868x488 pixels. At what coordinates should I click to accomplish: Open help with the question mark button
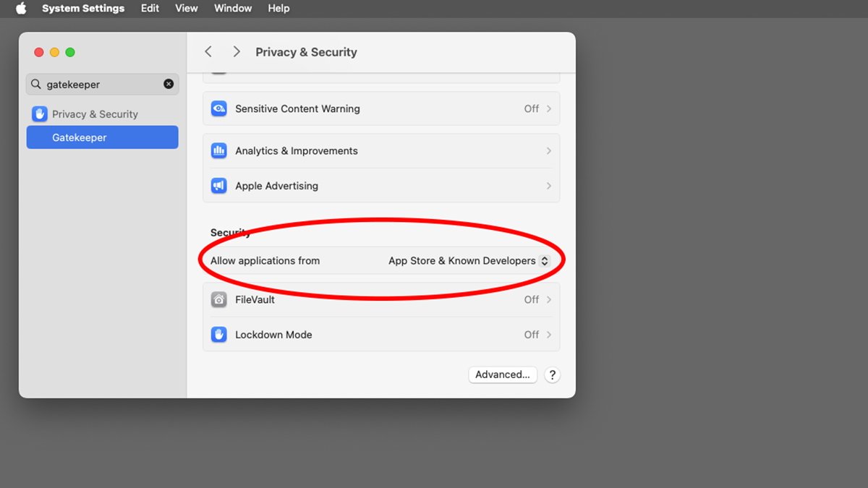tap(552, 374)
